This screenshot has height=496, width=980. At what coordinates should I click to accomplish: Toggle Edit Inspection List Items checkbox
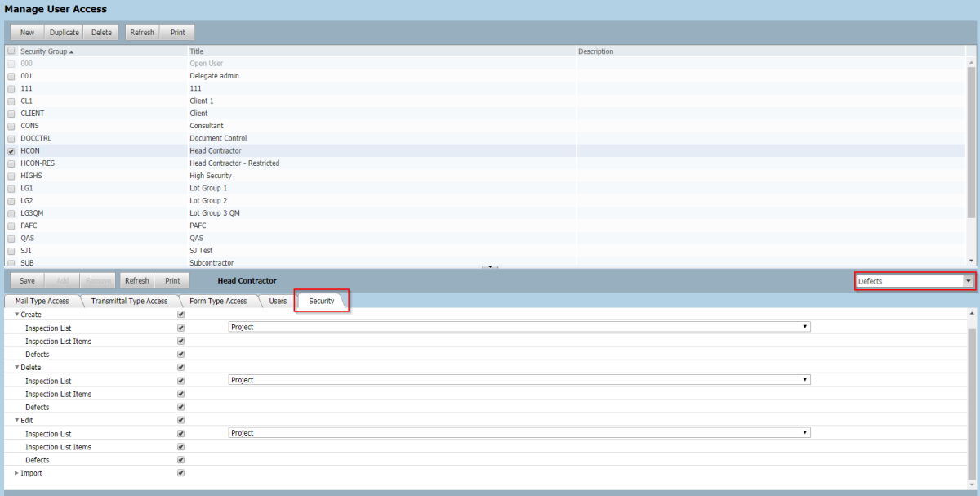point(180,447)
